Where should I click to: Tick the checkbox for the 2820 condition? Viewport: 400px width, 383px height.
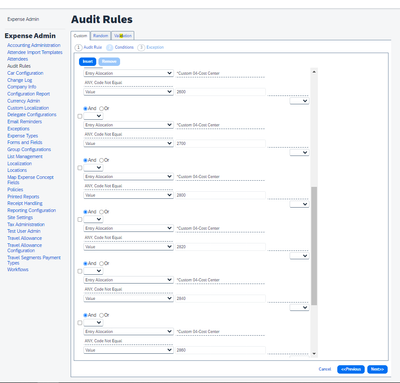click(80, 220)
